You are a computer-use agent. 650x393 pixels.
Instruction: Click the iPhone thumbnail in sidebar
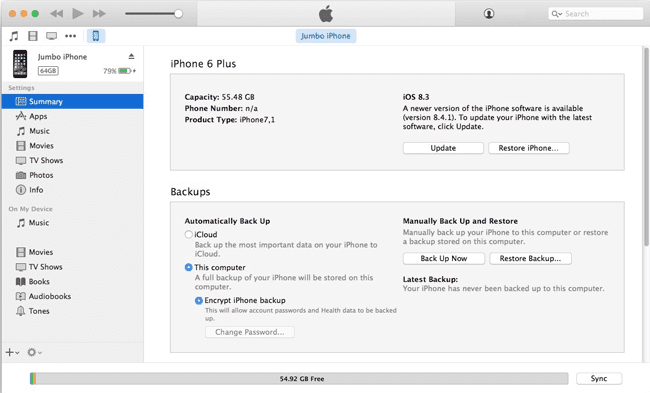click(x=20, y=64)
